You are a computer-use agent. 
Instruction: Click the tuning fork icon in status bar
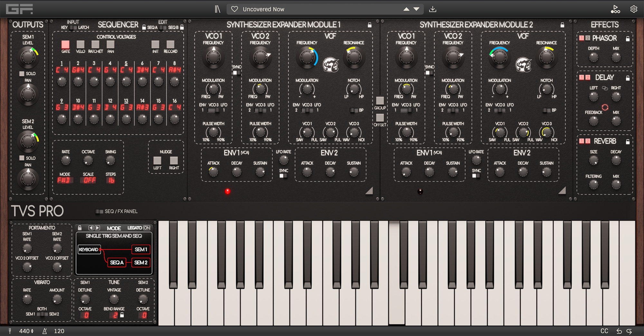[10, 331]
